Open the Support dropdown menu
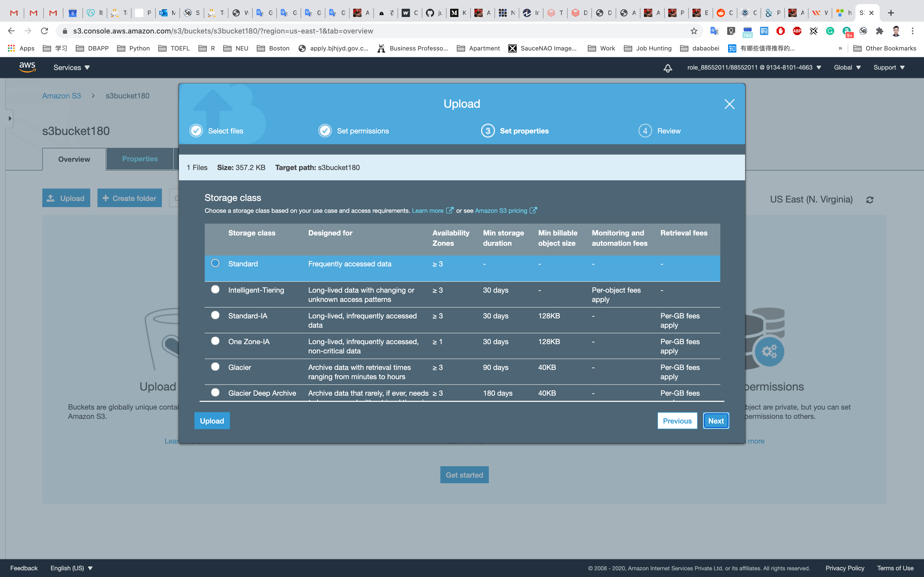Screen dimensions: 924x577 pyautogui.click(x=888, y=67)
